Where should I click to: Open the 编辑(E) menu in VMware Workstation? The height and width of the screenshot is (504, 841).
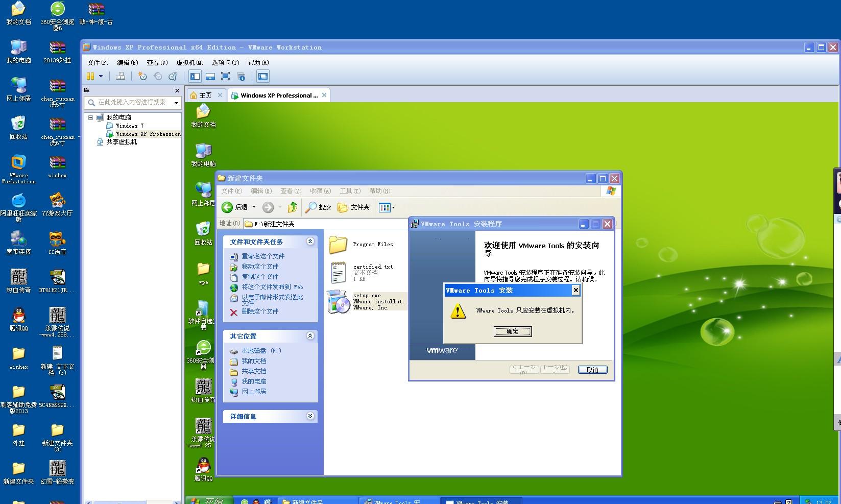click(x=127, y=62)
